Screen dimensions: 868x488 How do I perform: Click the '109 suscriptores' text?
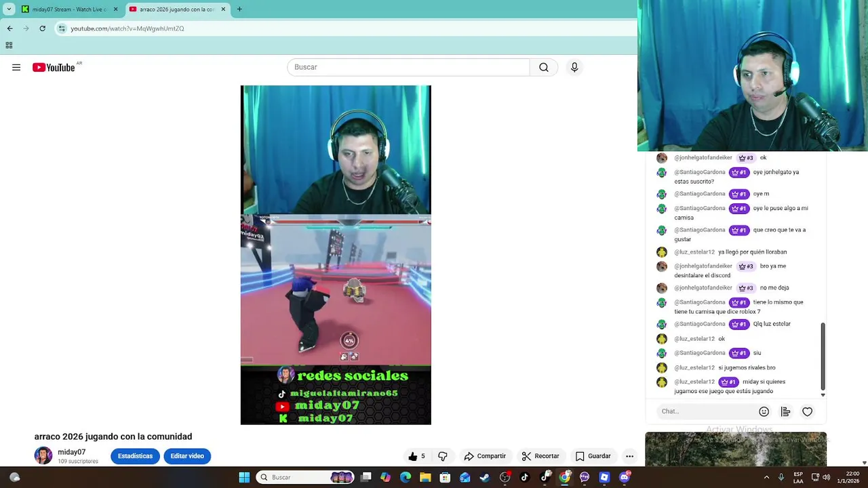pos(78,462)
